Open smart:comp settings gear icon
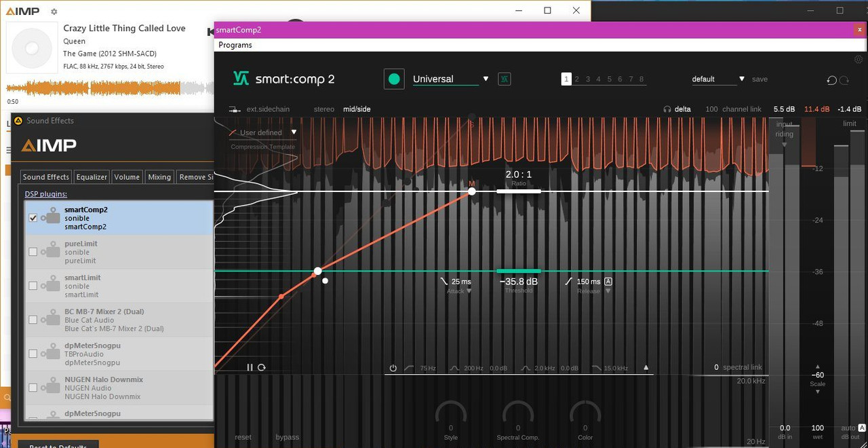 pyautogui.click(x=859, y=60)
